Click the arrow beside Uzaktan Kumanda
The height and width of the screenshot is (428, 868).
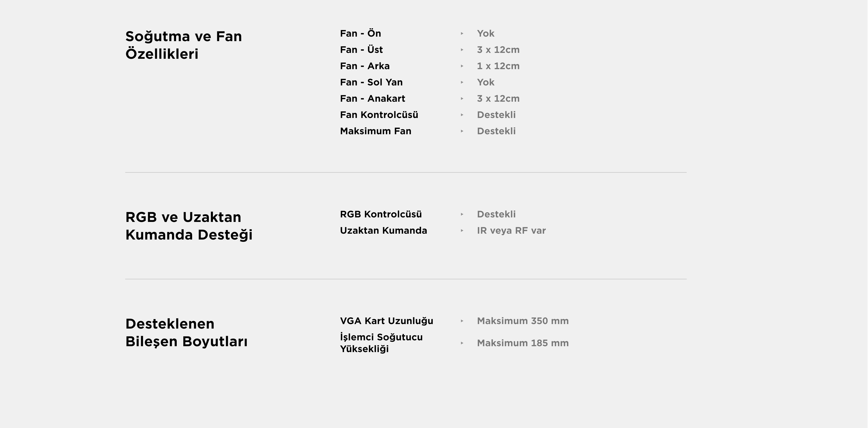tap(462, 231)
